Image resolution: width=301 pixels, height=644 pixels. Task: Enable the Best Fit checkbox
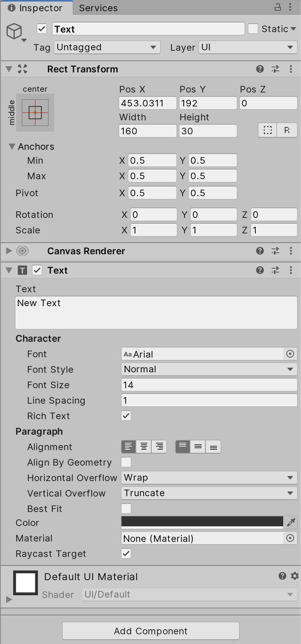click(126, 509)
